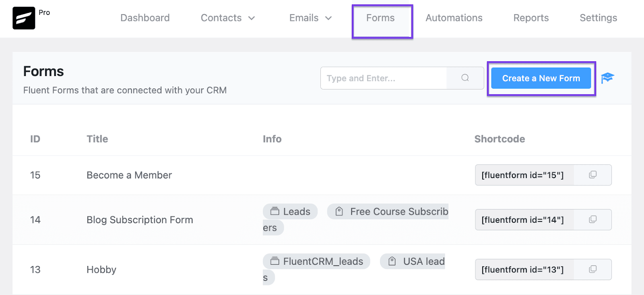This screenshot has height=295, width=644.
Task: Copy shortcode for form ID 13
Action: (x=592, y=270)
